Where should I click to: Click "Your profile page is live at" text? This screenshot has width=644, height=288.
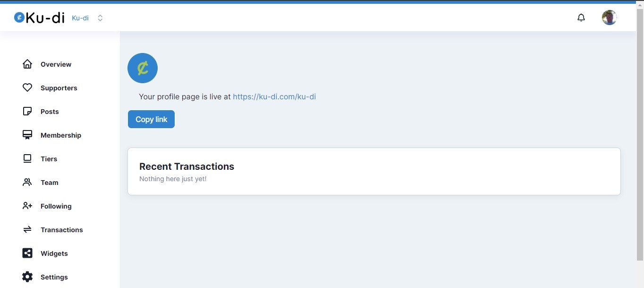[185, 96]
